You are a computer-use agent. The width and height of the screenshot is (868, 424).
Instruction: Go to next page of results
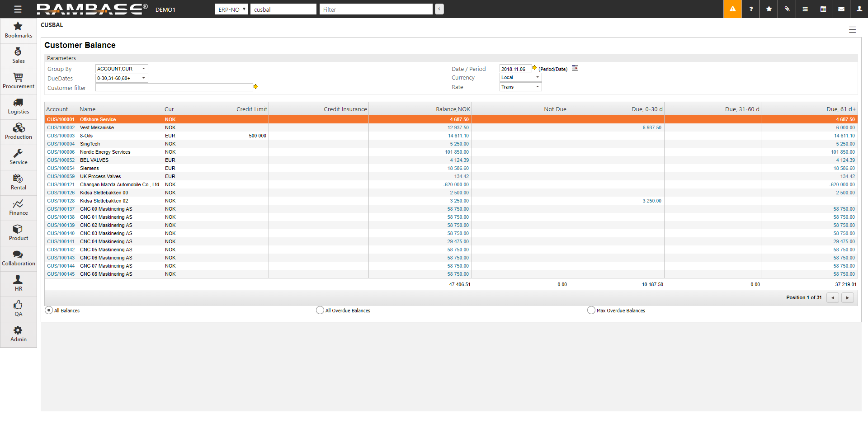tap(847, 297)
